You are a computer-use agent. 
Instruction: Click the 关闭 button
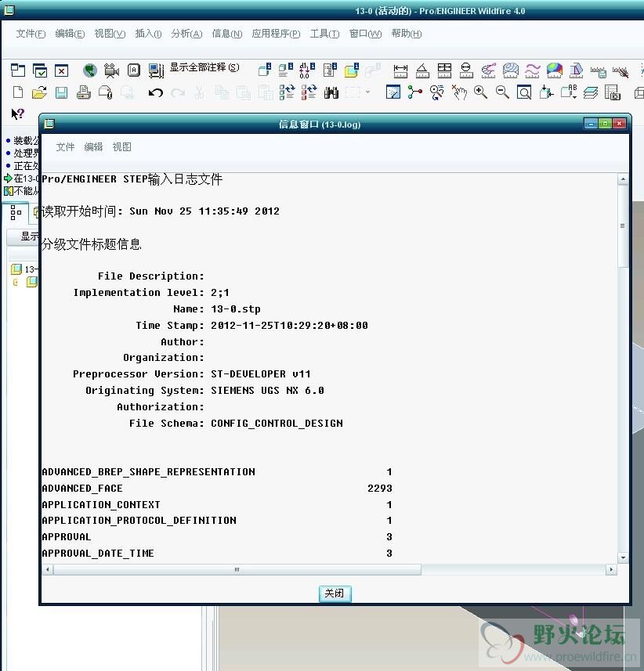click(x=335, y=593)
